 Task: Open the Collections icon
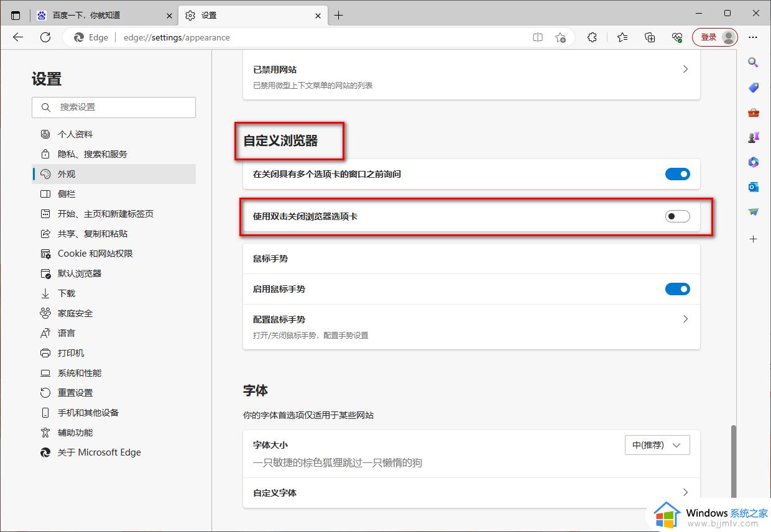(x=650, y=37)
